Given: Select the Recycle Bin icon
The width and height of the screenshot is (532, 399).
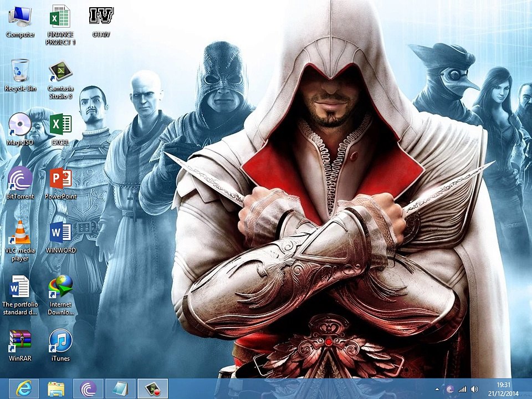Looking at the screenshot, I should 20,75.
